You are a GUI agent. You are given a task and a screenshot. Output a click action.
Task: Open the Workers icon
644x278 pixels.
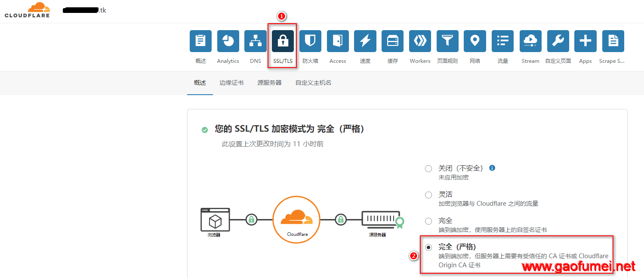coord(420,41)
